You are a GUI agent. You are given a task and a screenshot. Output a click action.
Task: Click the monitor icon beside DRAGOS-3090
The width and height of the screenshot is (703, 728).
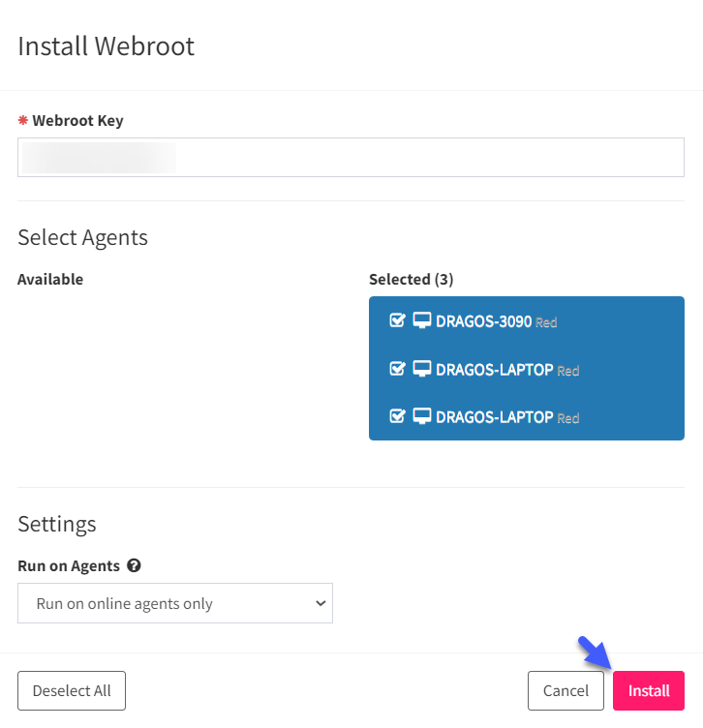click(x=421, y=320)
